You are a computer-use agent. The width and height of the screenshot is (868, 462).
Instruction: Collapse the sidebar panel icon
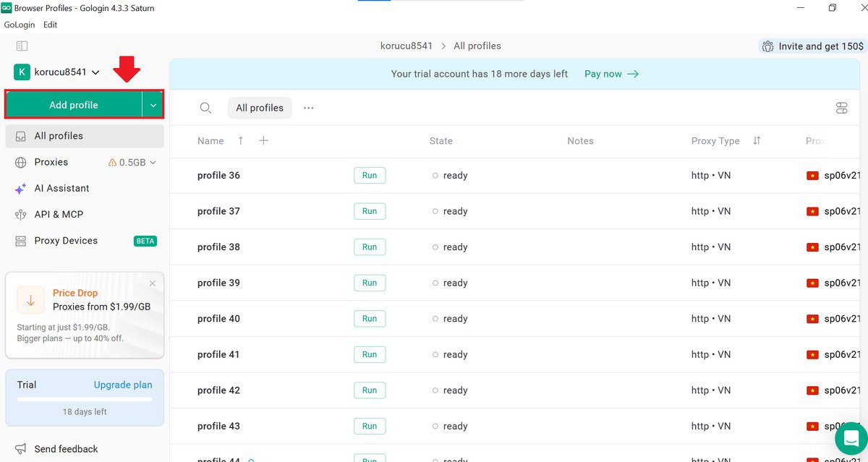(x=22, y=46)
